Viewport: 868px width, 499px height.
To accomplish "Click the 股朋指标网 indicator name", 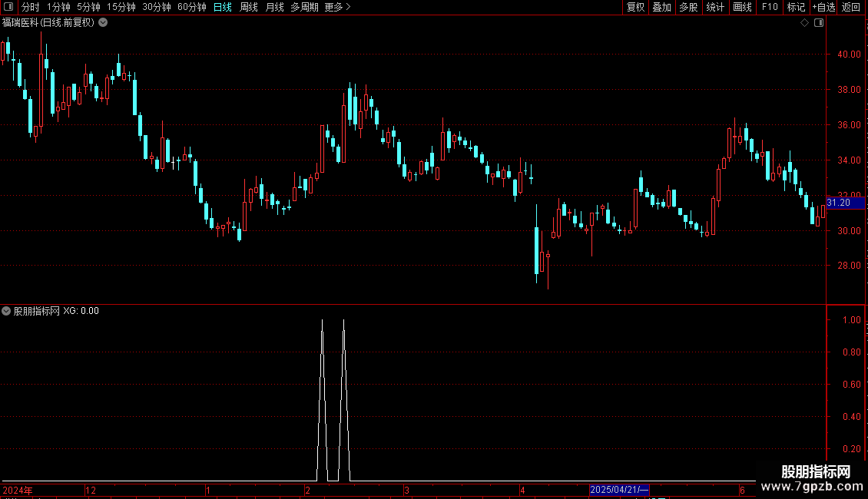I will pyautogui.click(x=37, y=311).
